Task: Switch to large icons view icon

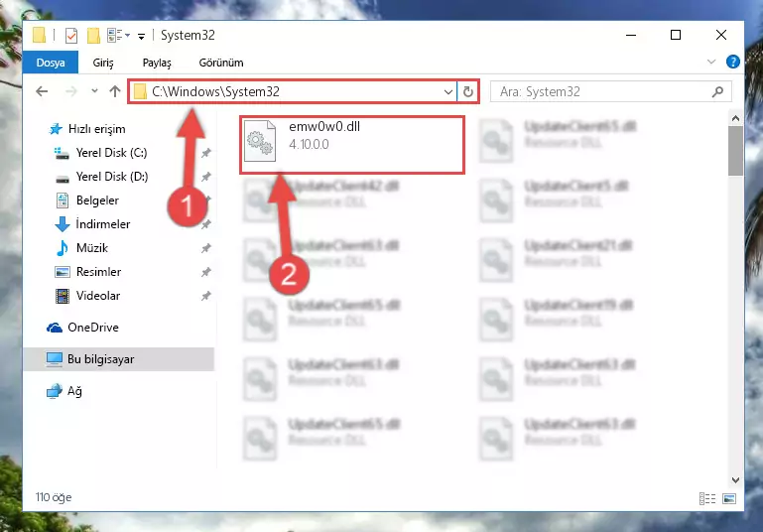Action: tap(729, 498)
